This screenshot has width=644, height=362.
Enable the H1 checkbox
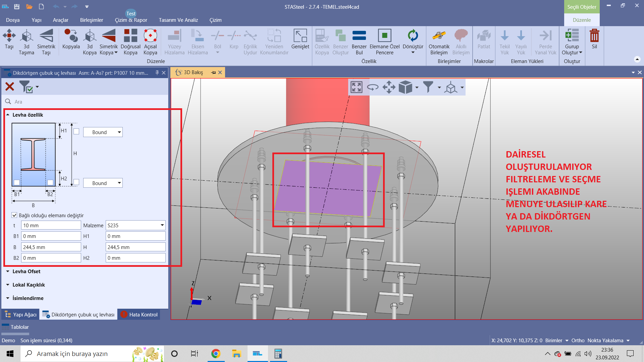click(x=76, y=132)
